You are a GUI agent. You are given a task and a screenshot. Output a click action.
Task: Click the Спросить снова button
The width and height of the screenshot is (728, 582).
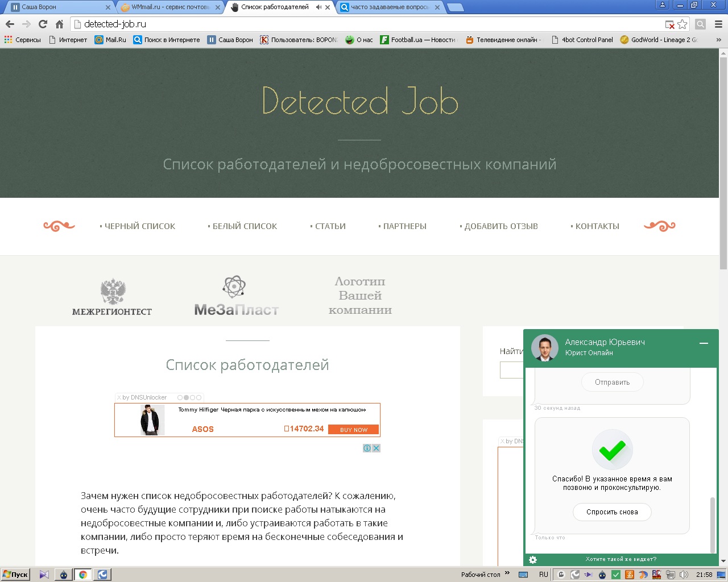(x=612, y=512)
